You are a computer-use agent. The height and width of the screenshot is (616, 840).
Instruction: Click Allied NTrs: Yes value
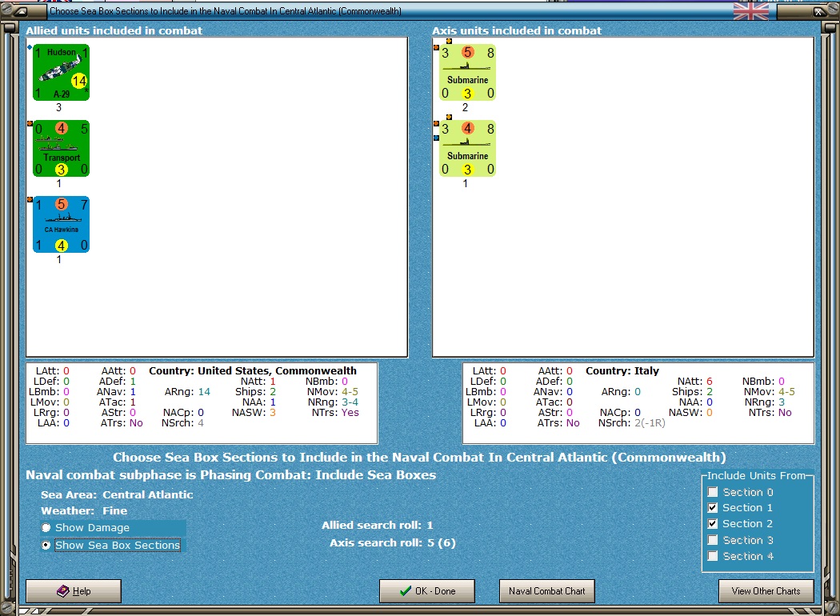click(350, 413)
